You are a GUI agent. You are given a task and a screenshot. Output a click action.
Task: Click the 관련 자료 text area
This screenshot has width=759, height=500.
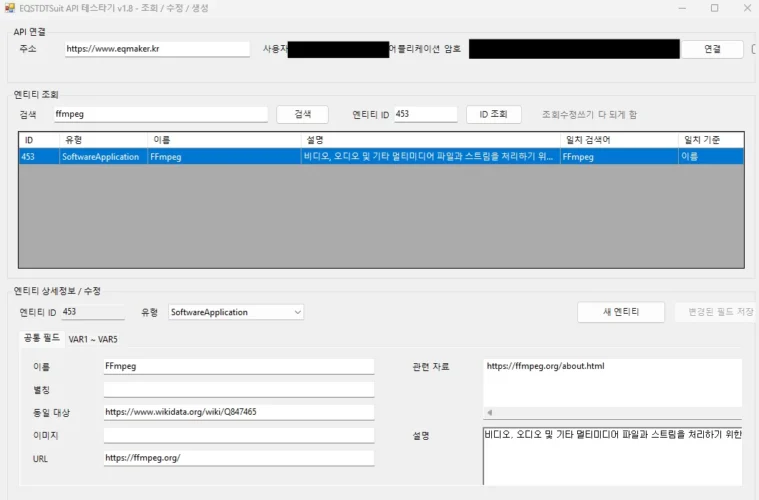(x=612, y=383)
